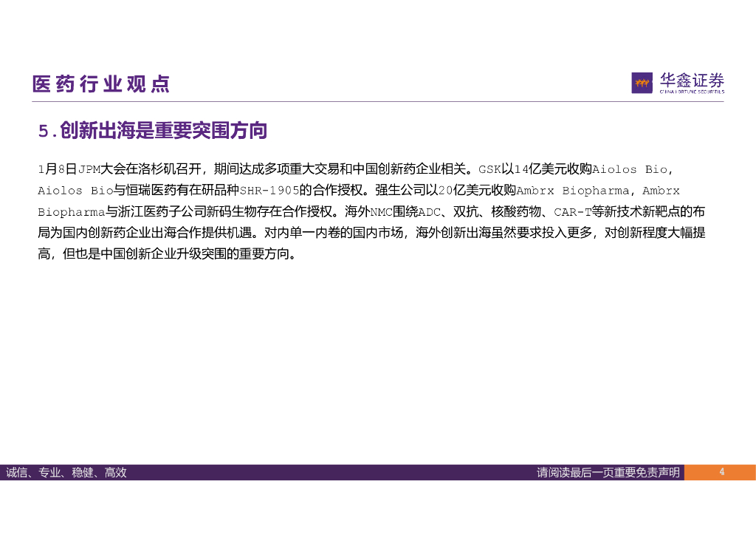Click the heading 5.创新出海是重要突围方向
The width and height of the screenshot is (756, 535).
tap(153, 131)
